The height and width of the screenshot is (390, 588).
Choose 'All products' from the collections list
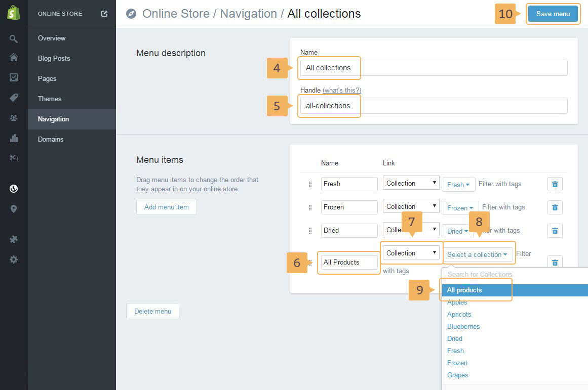pos(464,290)
